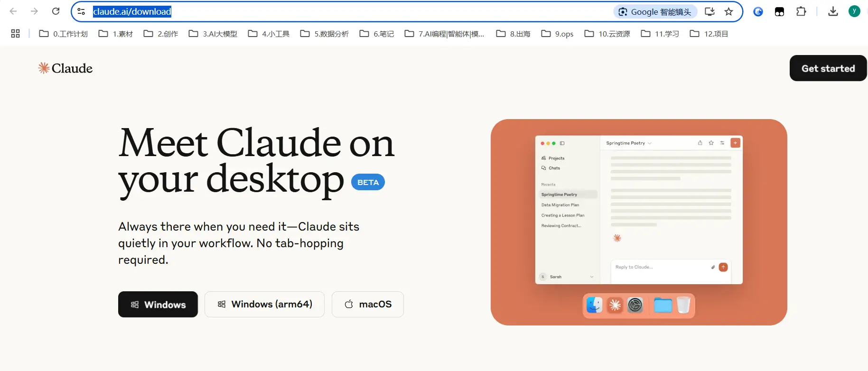Select Reviewing Contract... in preview recents

(561, 226)
